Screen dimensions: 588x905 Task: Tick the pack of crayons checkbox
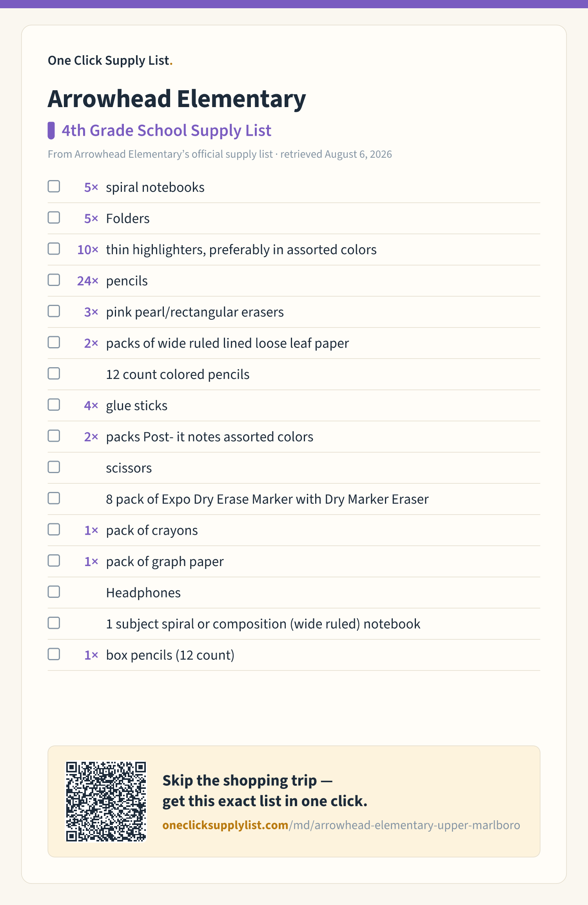click(54, 530)
